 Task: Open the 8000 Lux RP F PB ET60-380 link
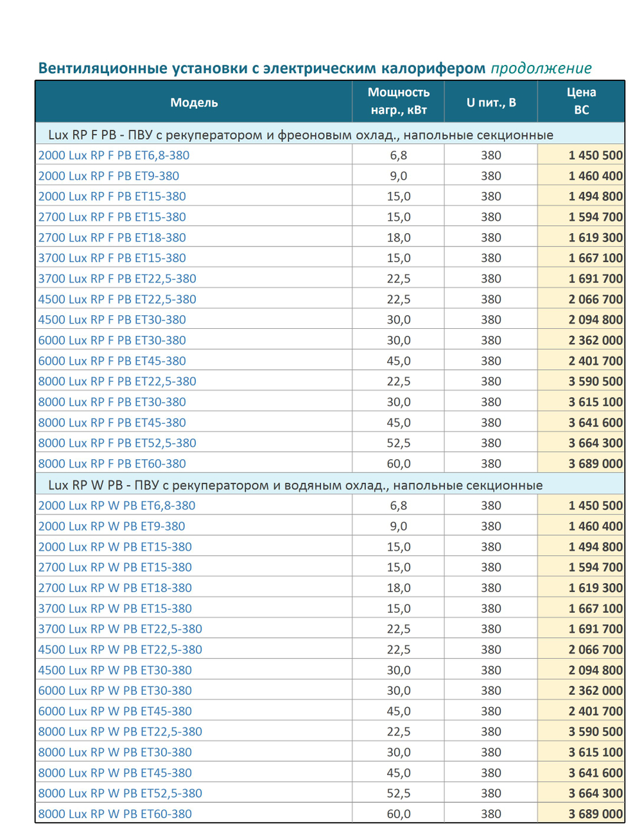[112, 464]
